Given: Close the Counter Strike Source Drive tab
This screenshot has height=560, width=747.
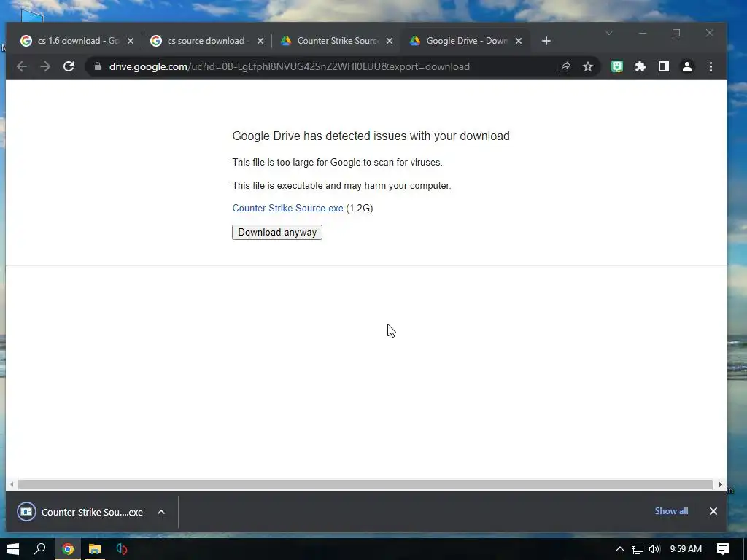Looking at the screenshot, I should pos(390,41).
